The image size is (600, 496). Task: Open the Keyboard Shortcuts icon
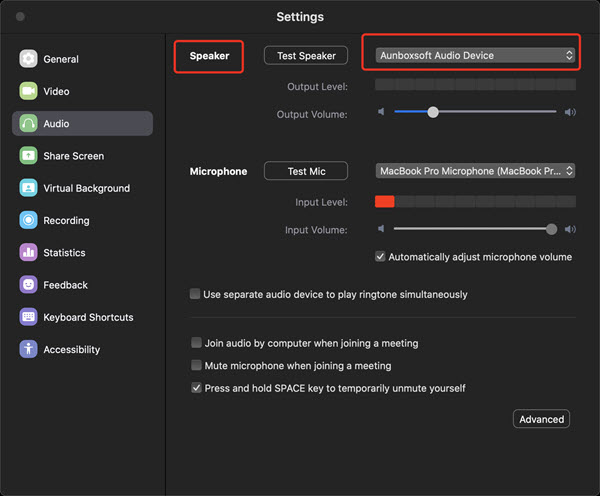(x=28, y=317)
